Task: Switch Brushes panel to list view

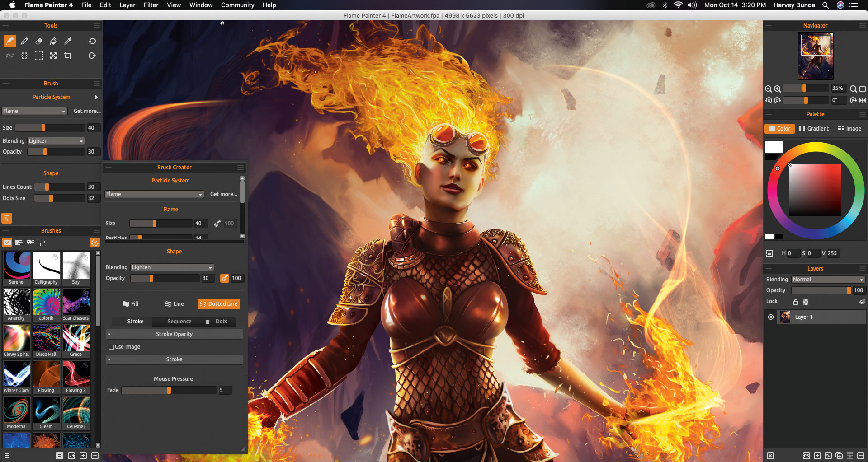Action: pos(19,243)
